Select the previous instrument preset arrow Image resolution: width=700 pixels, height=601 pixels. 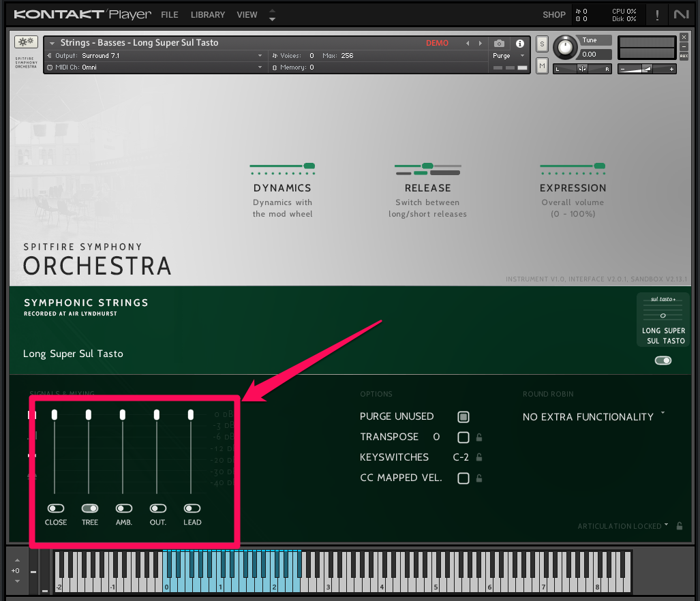[468, 44]
